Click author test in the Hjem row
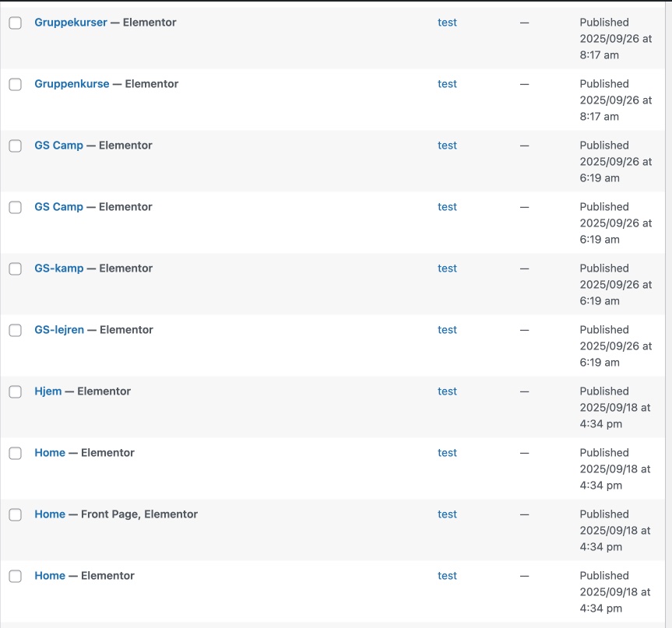This screenshot has width=672, height=628. (x=447, y=391)
